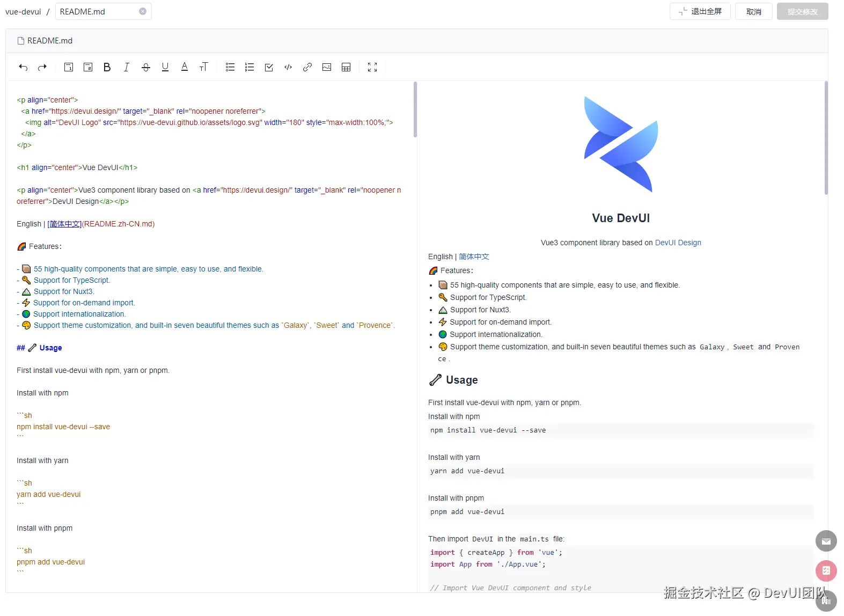Insert an image from toolbar

click(327, 67)
